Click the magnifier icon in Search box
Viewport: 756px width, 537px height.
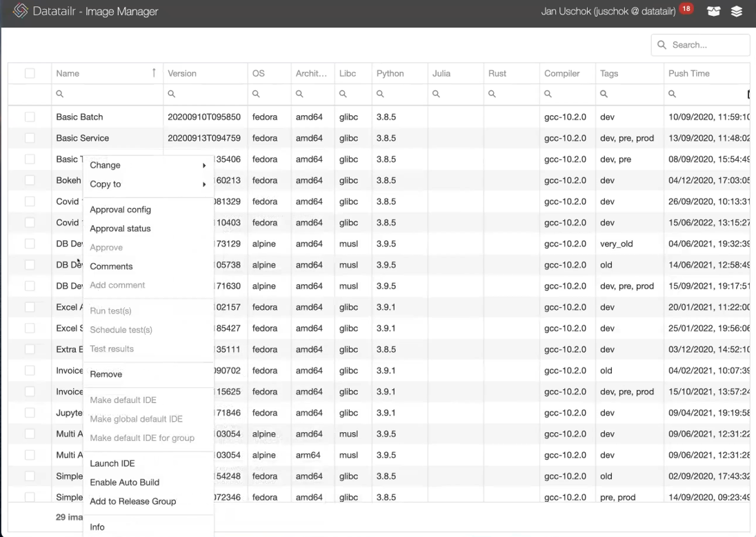coord(662,45)
